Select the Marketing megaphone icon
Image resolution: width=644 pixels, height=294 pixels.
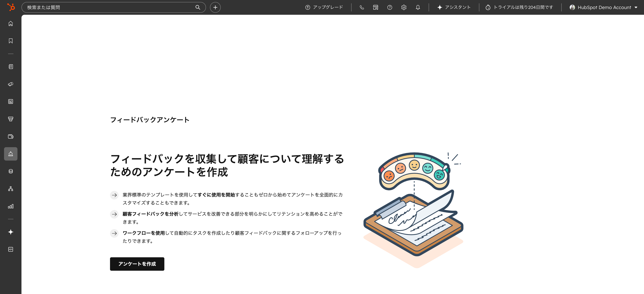(x=11, y=84)
